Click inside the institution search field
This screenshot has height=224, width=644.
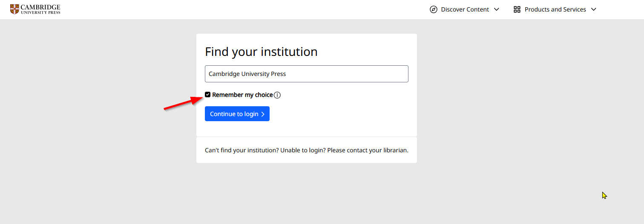tap(307, 74)
